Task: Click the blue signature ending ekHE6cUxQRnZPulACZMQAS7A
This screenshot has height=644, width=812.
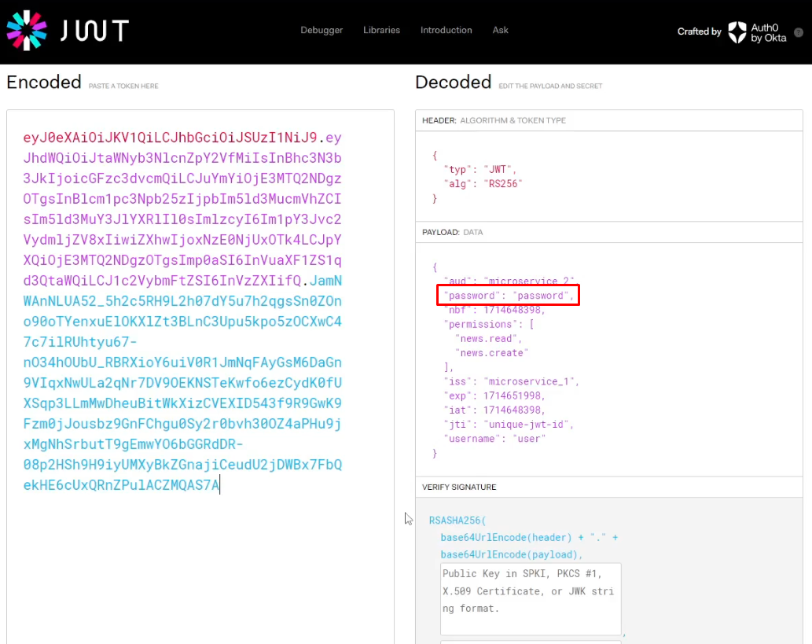Action: click(x=121, y=485)
